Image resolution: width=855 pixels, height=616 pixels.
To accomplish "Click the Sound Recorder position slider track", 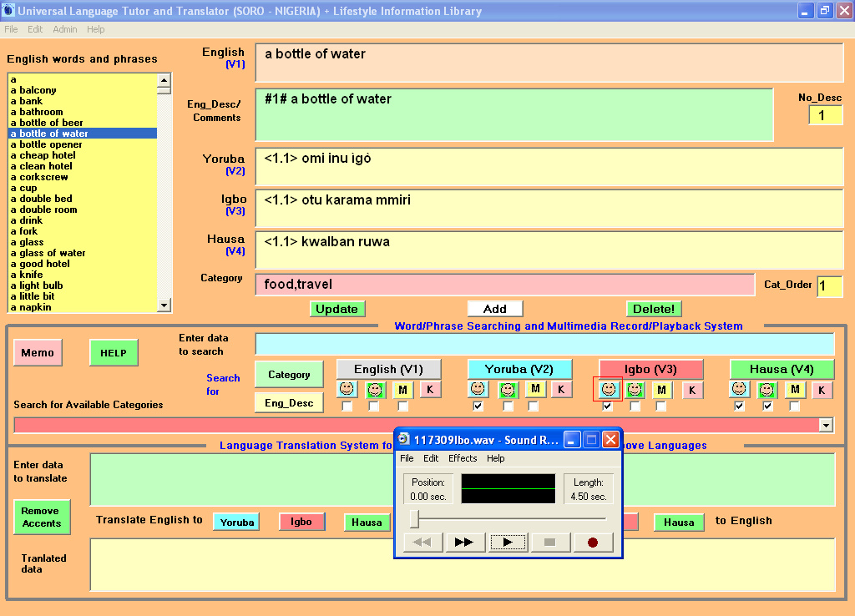I will click(509, 519).
